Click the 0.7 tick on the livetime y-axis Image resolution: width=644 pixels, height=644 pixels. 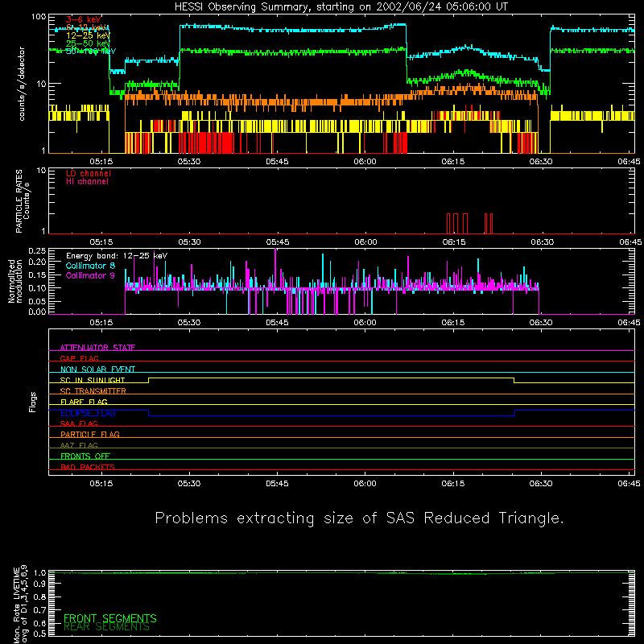click(x=39, y=609)
